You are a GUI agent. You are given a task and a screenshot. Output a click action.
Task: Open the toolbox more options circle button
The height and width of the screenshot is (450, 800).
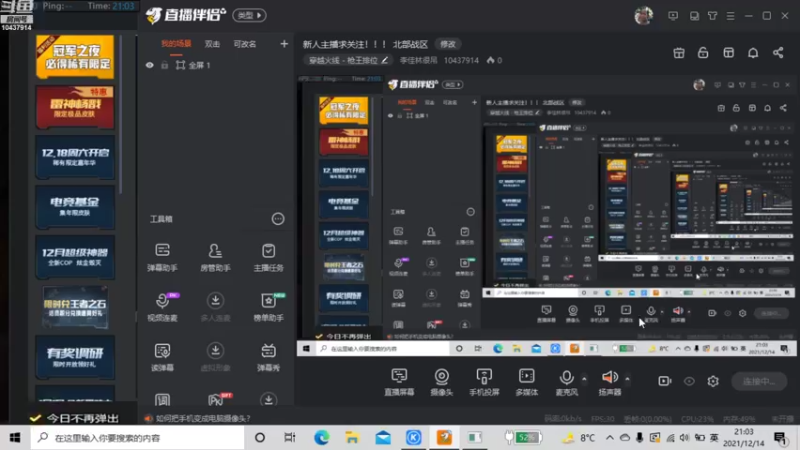coord(278,219)
